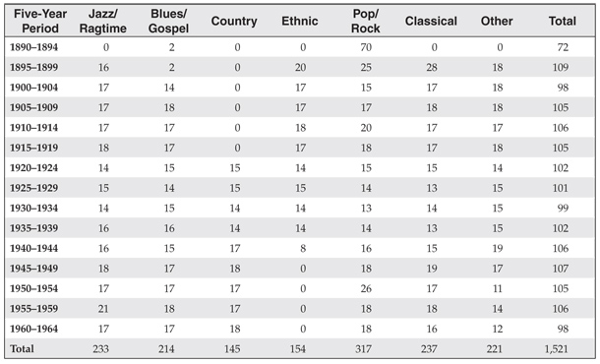
Task: Click the Jazz/Ragtime column header
Action: [103, 21]
